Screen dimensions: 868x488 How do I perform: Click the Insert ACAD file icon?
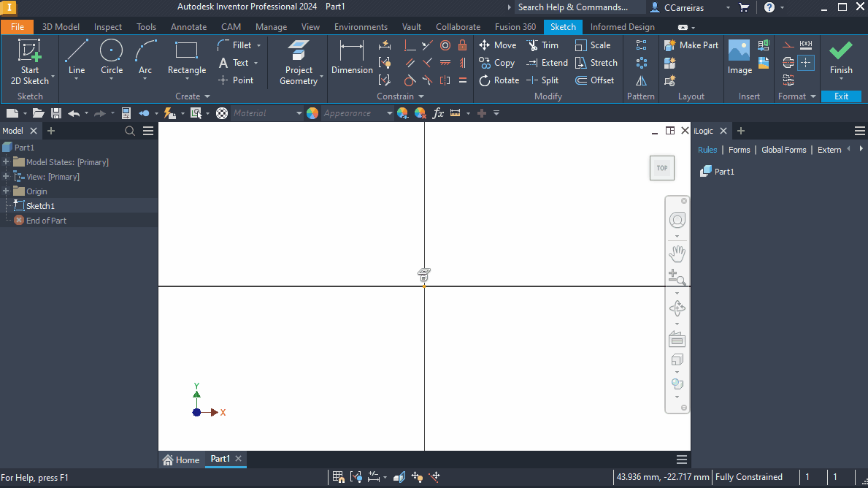[764, 63]
